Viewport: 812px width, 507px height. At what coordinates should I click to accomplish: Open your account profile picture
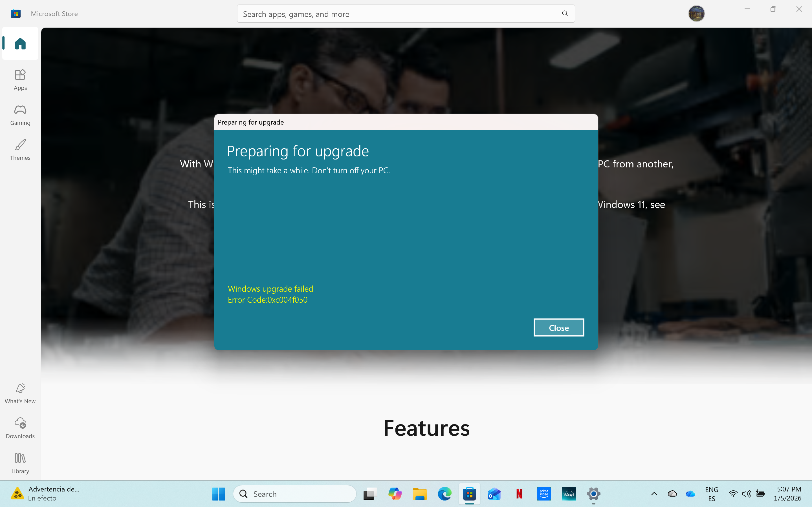[x=696, y=14]
